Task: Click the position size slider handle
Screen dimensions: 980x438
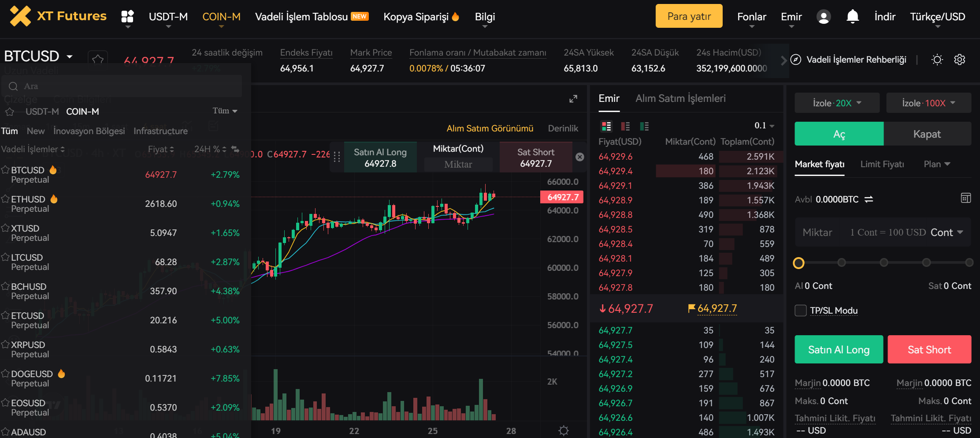Action: tap(798, 263)
